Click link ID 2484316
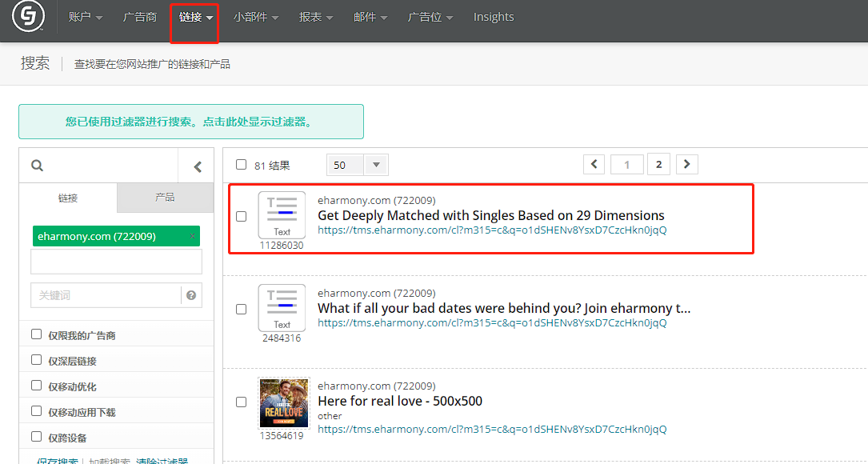The image size is (868, 464). click(x=282, y=338)
